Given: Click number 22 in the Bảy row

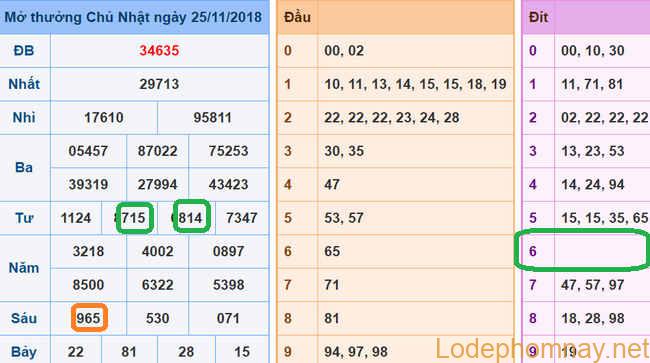Looking at the screenshot, I should (76, 352).
